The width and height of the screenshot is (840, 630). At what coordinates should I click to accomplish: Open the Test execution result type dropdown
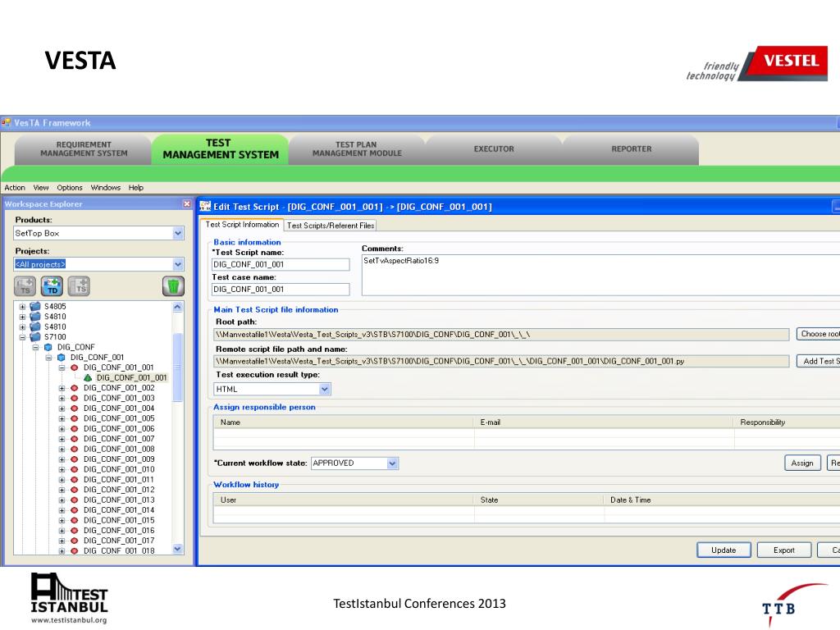325,389
